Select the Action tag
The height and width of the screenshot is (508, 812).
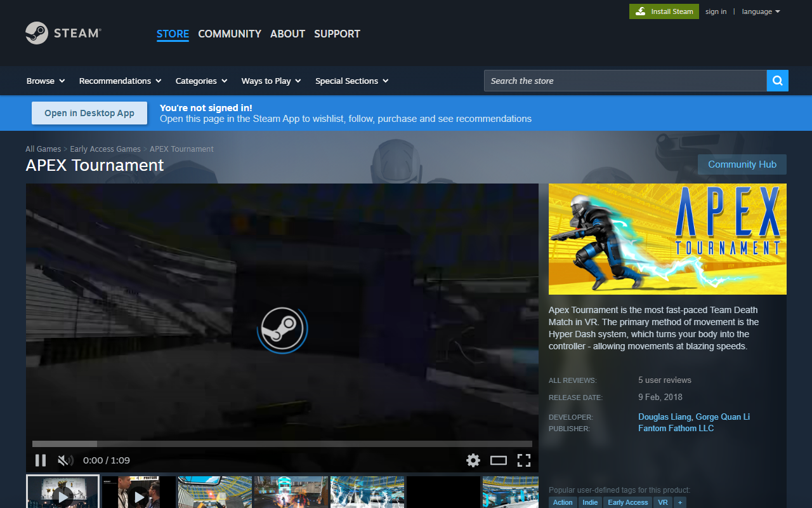(x=563, y=502)
